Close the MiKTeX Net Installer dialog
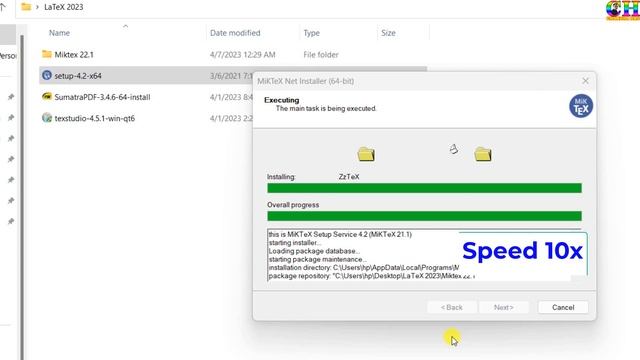 tap(585, 81)
